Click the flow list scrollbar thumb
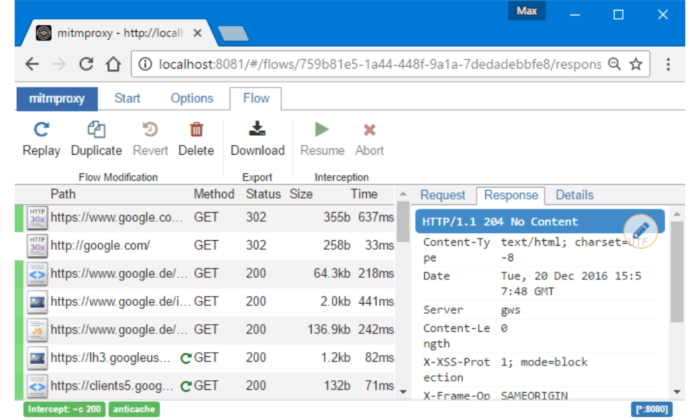 (403, 221)
